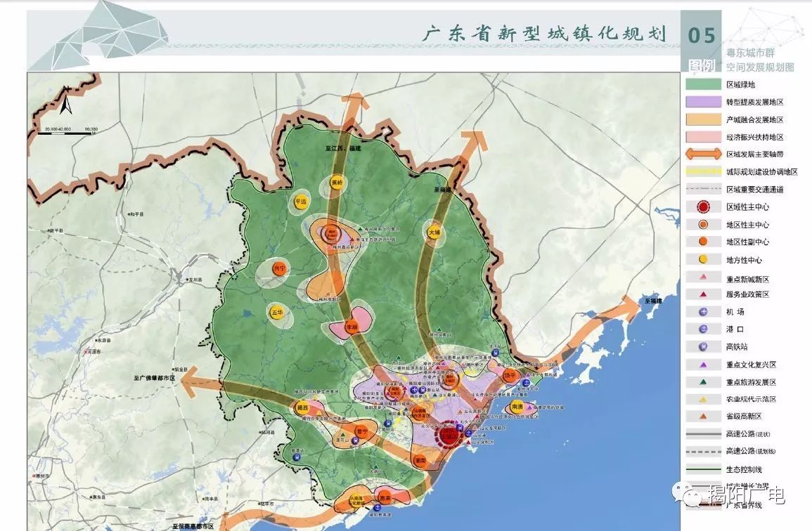Click the green 生态控制线 legend line
Image resolution: width=812 pixels, height=531 pixels.
click(703, 469)
